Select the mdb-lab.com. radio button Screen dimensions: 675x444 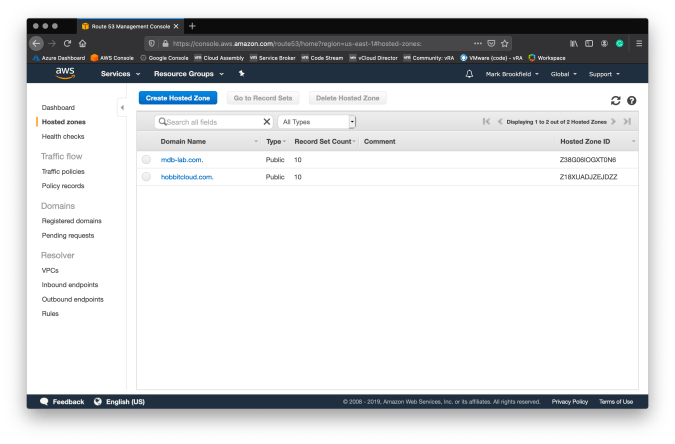(147, 160)
